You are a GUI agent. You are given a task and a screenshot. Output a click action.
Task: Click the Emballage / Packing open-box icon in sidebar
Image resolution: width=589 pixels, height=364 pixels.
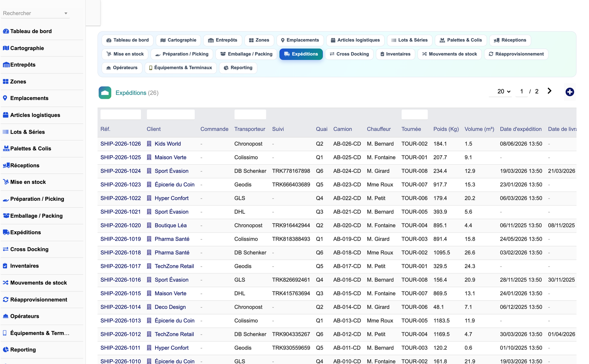tap(6, 216)
